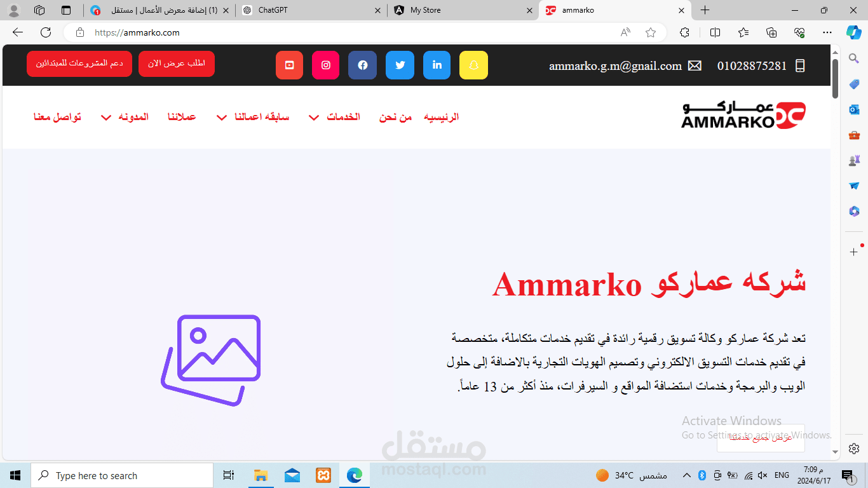Screen dimensions: 868x488
Task: Open sidebar Tools briefcase icon
Action: pyautogui.click(x=854, y=135)
